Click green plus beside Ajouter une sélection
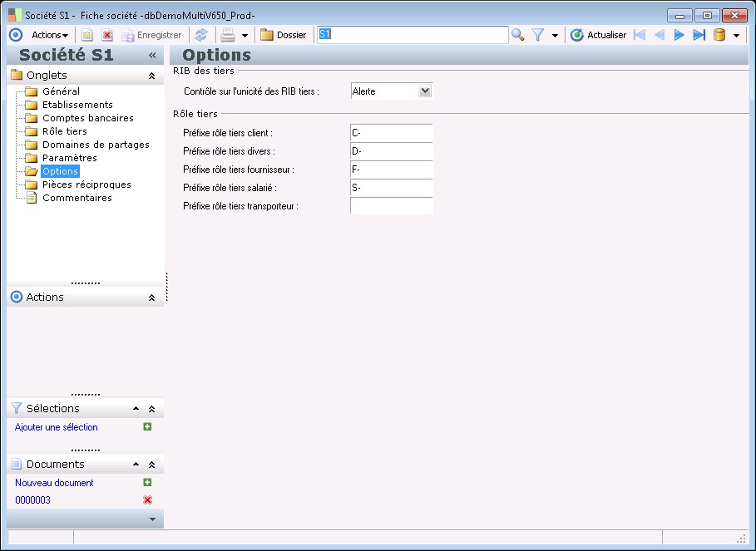 [x=147, y=427]
